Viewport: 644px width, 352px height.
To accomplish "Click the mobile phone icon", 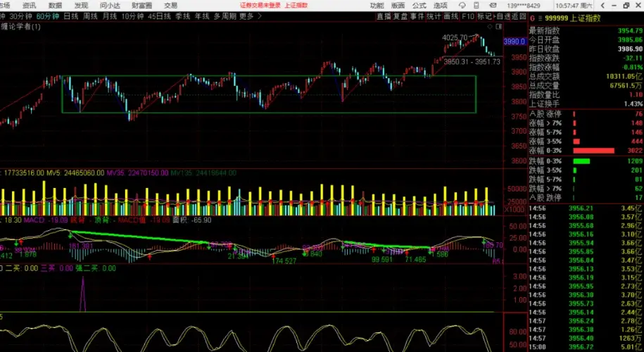I will 476,6.
